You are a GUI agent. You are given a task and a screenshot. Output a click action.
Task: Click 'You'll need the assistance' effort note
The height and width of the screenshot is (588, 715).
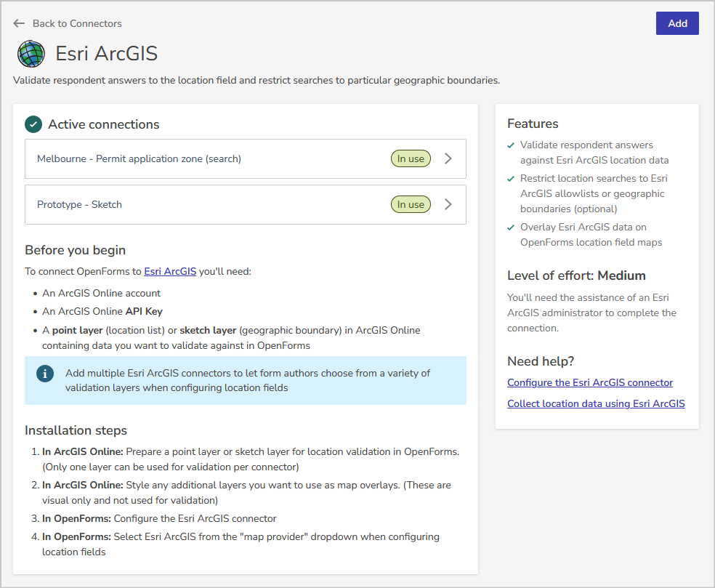pyautogui.click(x=591, y=313)
